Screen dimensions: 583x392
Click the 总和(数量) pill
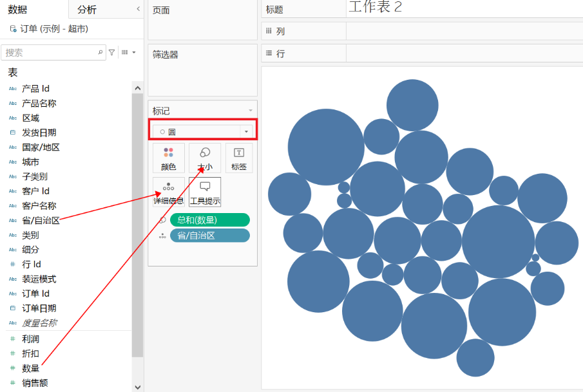[x=210, y=219]
